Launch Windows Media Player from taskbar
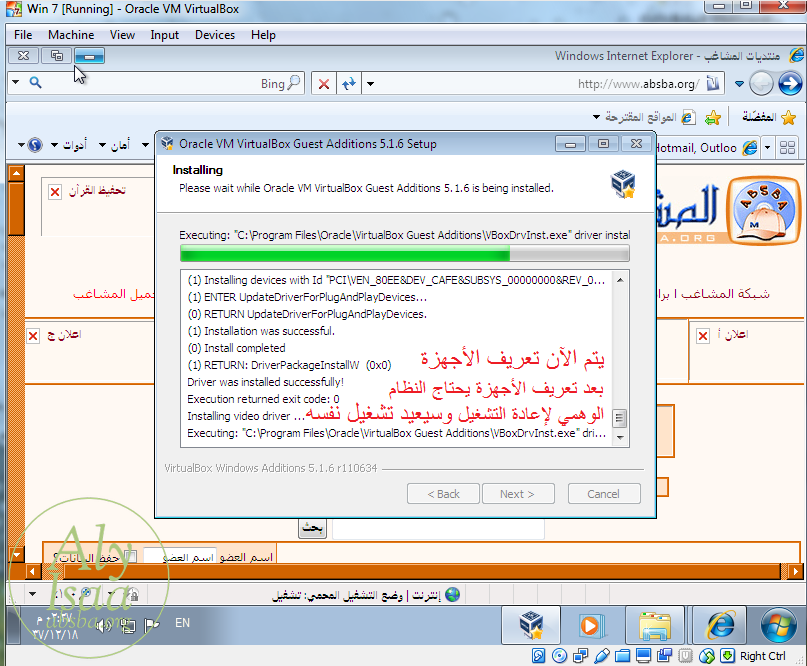807x666 pixels. (x=590, y=625)
